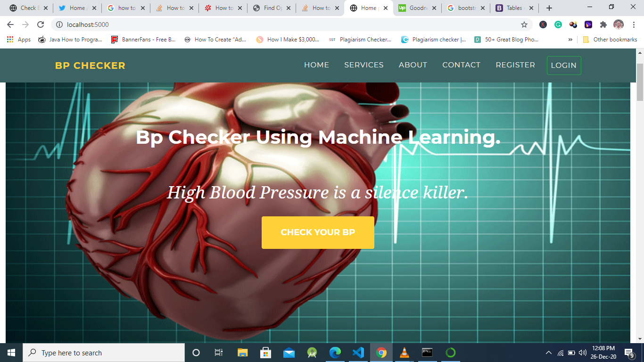Bookmark this page with star icon

tap(524, 25)
